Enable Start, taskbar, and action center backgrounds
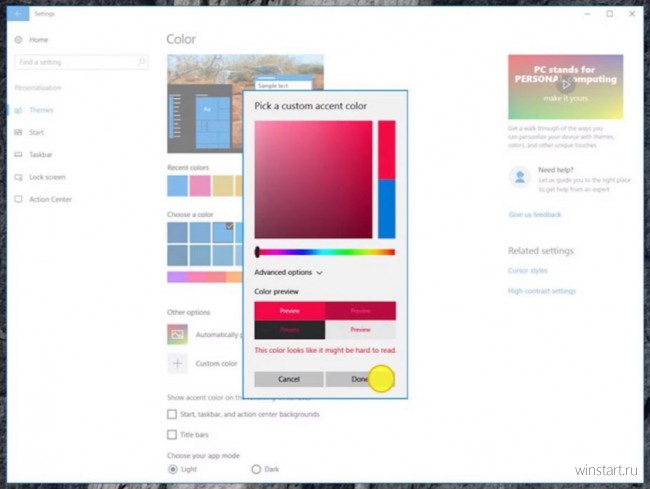This screenshot has width=650, height=489. [172, 414]
